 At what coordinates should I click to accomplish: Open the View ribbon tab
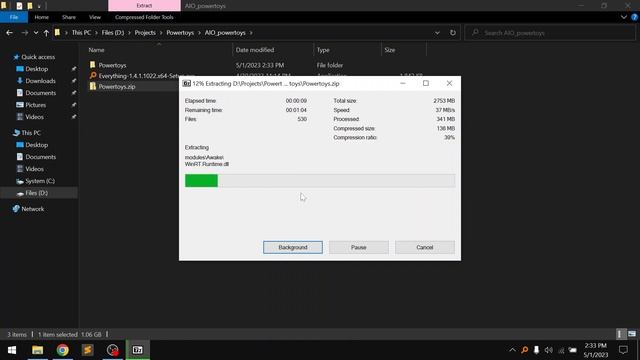[95, 17]
